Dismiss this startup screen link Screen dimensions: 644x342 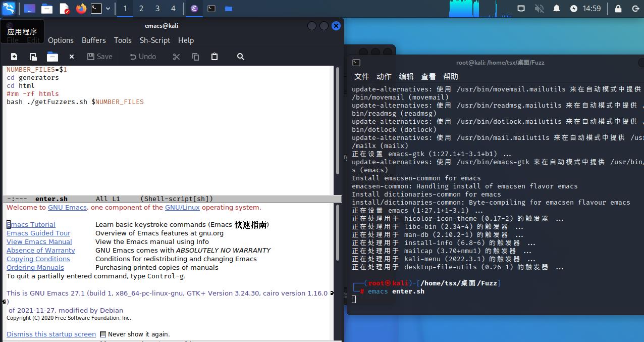51,334
